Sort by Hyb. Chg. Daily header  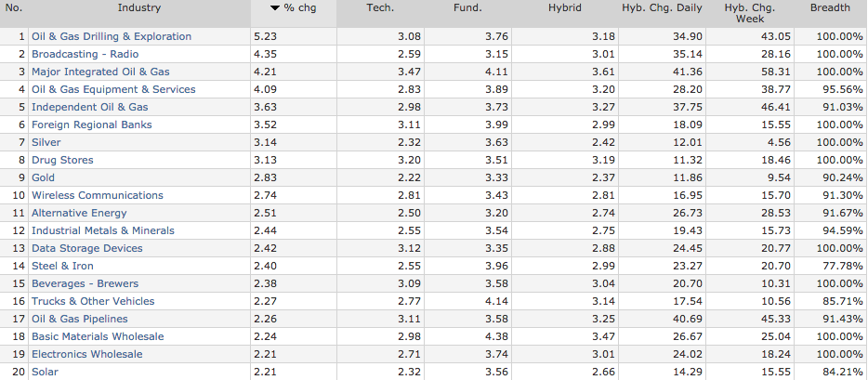point(662,7)
